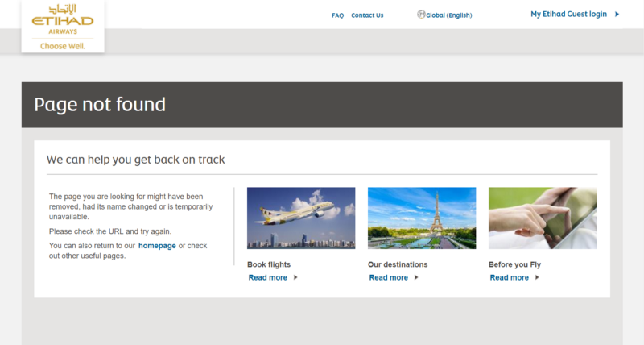Screen dimensions: 644x345
Task: Click the globe icon beside Global (English)
Action: pos(421,15)
